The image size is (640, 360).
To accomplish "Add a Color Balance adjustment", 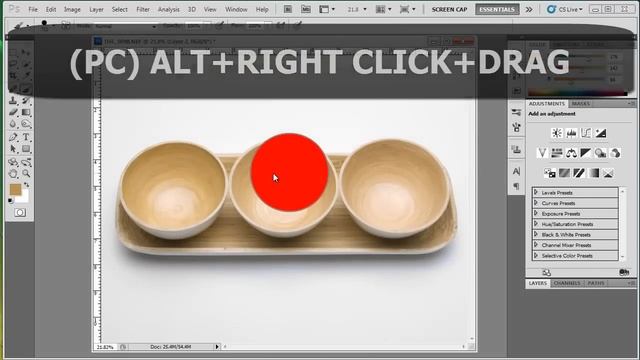I will pos(571,153).
